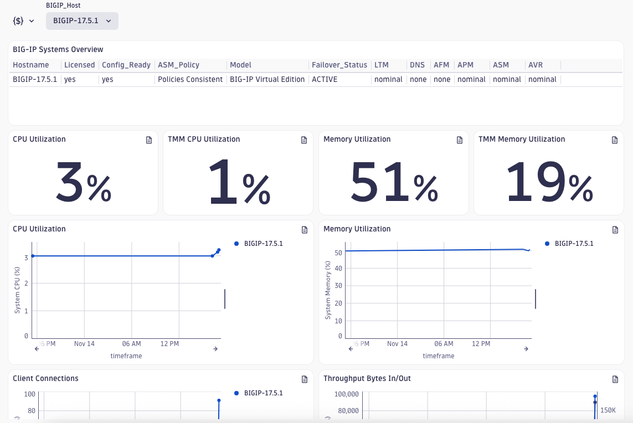Click the CPU Utilization legend scroll handle
The height and width of the screenshot is (423, 633).
[x=225, y=299]
